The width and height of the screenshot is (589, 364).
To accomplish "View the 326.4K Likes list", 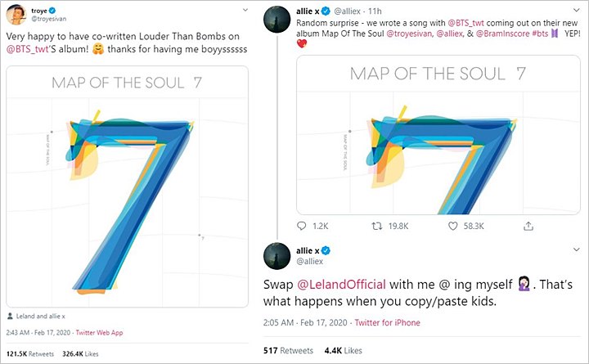I will (80, 354).
